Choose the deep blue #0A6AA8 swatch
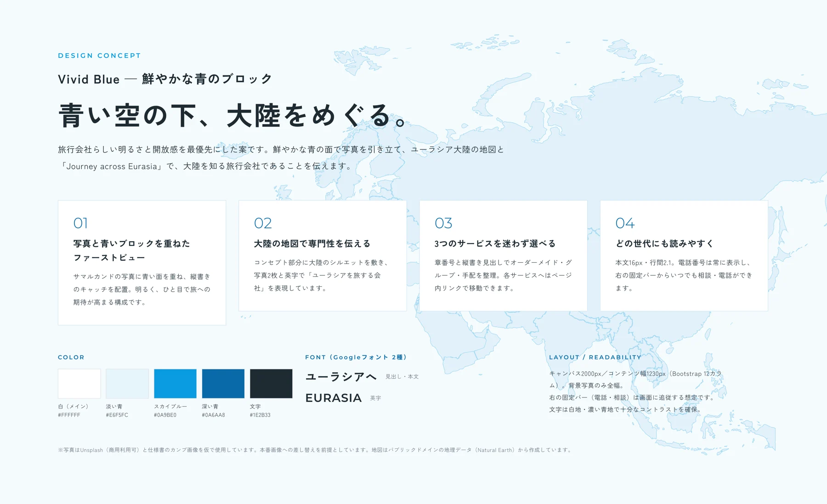The height and width of the screenshot is (504, 827). [x=223, y=384]
